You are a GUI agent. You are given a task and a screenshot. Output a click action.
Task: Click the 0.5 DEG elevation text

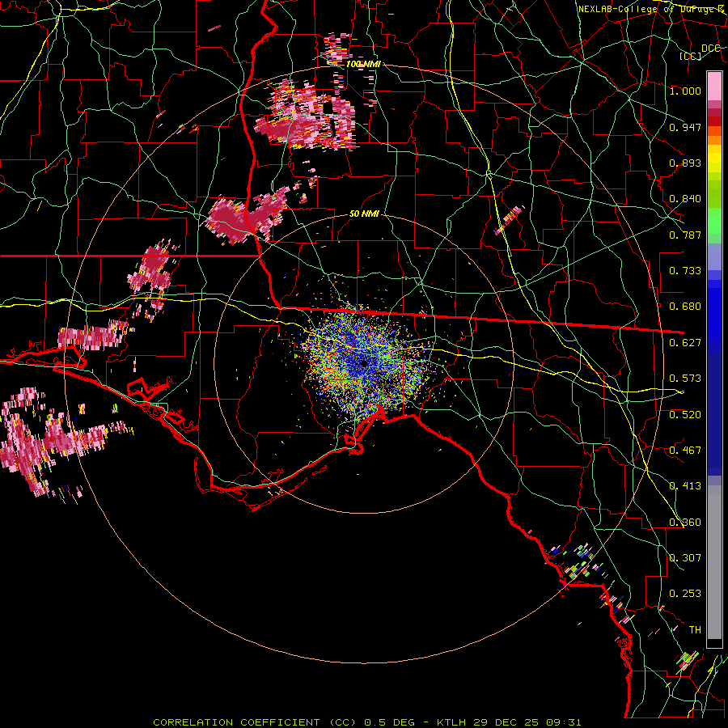click(x=389, y=722)
